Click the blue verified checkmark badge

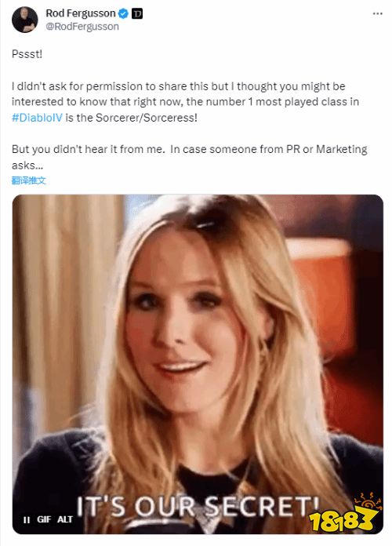tap(123, 13)
